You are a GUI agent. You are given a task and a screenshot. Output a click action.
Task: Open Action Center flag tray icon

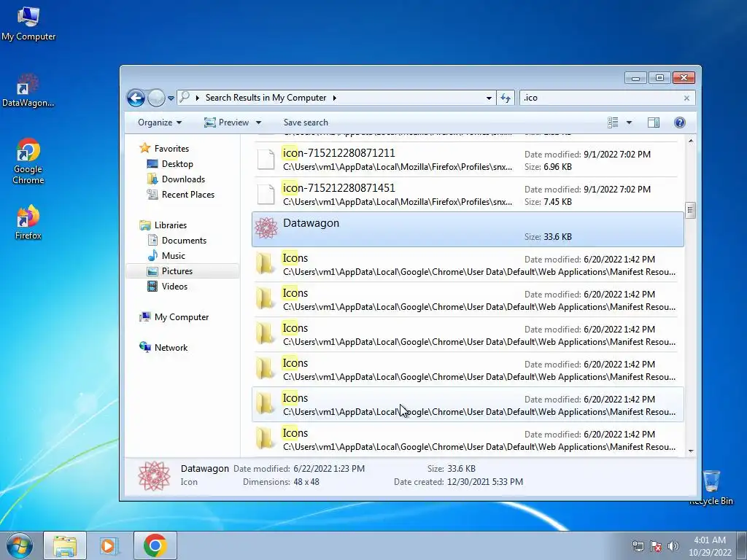tap(656, 546)
